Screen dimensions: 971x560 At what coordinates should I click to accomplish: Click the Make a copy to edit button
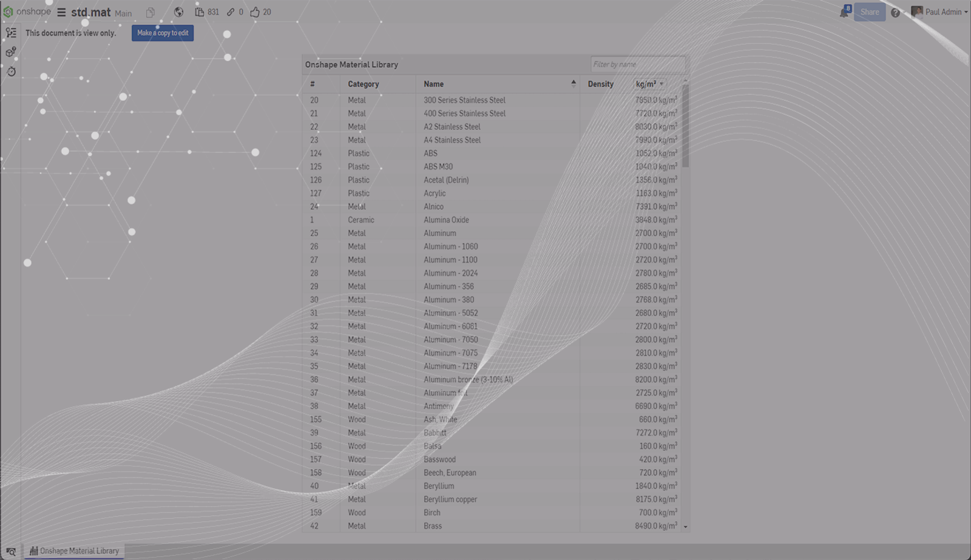[x=163, y=33]
